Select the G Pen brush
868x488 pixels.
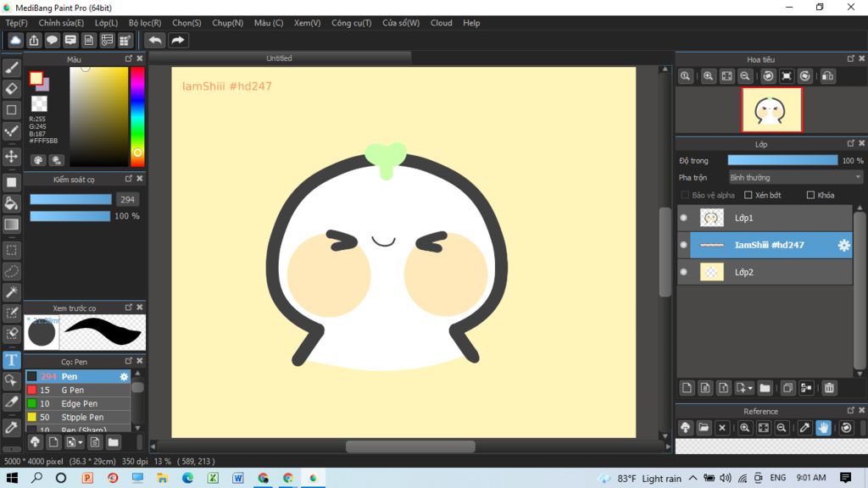point(77,390)
